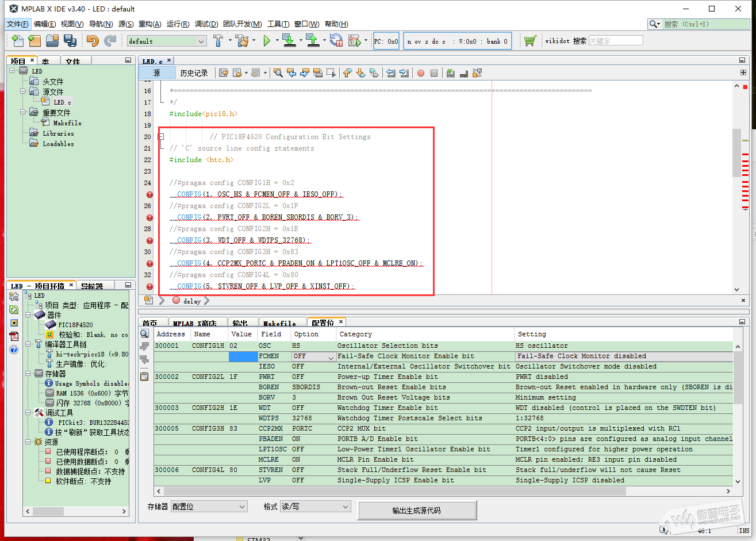
Task: Click the editor's find selection magnifier icon
Action: (278, 73)
